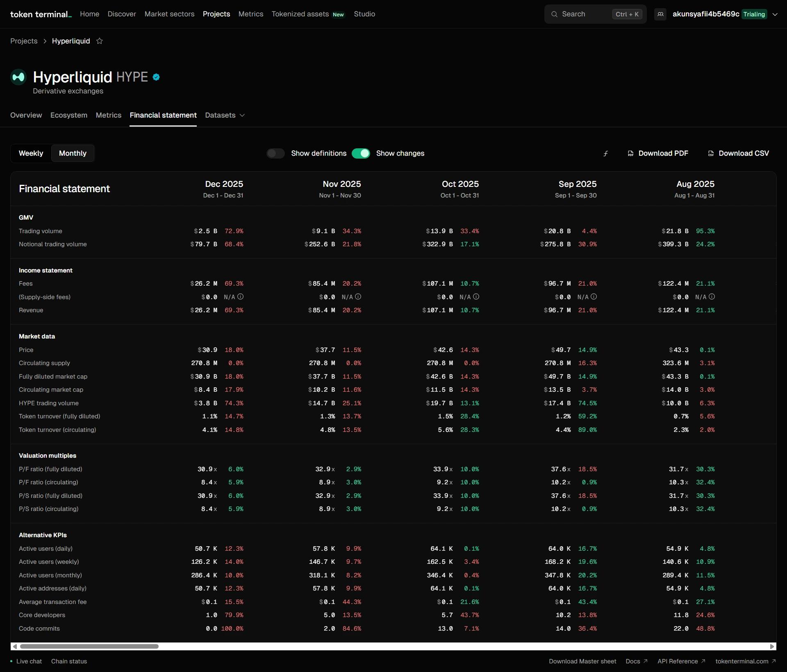Click the search icon in the top bar
This screenshot has height=672, width=787.
pos(554,14)
